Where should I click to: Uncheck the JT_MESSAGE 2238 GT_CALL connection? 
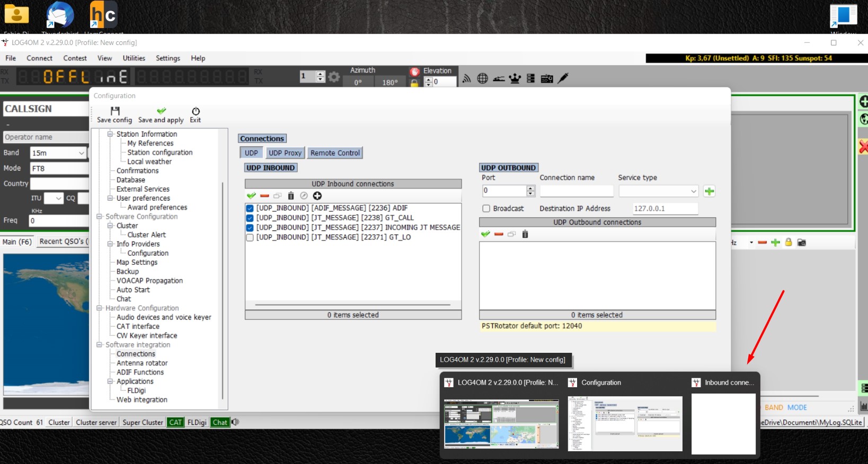(250, 218)
